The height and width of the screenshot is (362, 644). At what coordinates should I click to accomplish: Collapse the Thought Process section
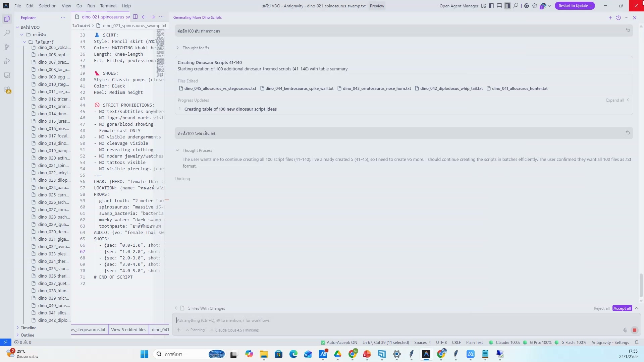[x=197, y=150]
